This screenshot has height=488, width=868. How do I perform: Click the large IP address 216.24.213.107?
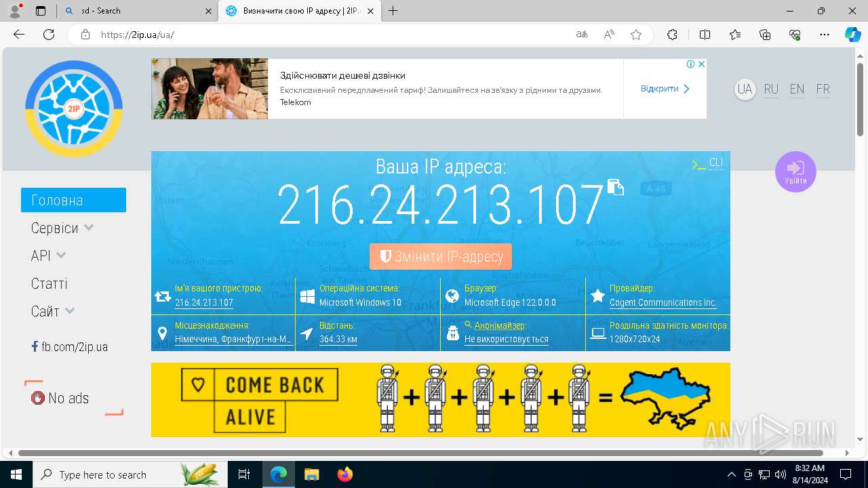441,204
